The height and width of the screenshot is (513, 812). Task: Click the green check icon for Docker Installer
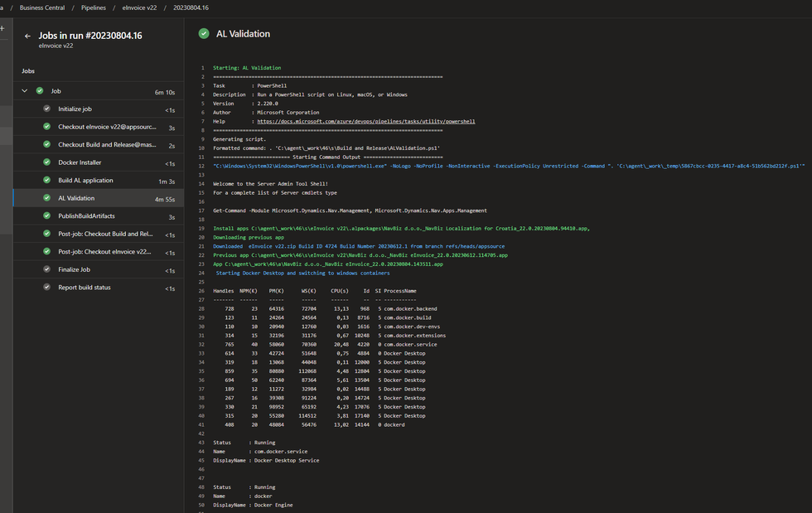pyautogui.click(x=46, y=162)
